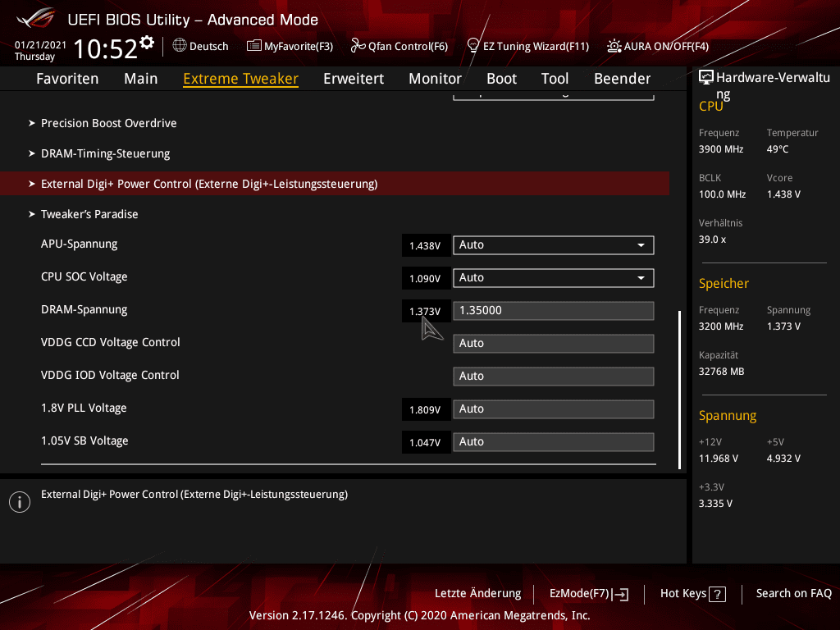Open Hot Keys help
The width and height of the screenshot is (840, 630).
(692, 594)
